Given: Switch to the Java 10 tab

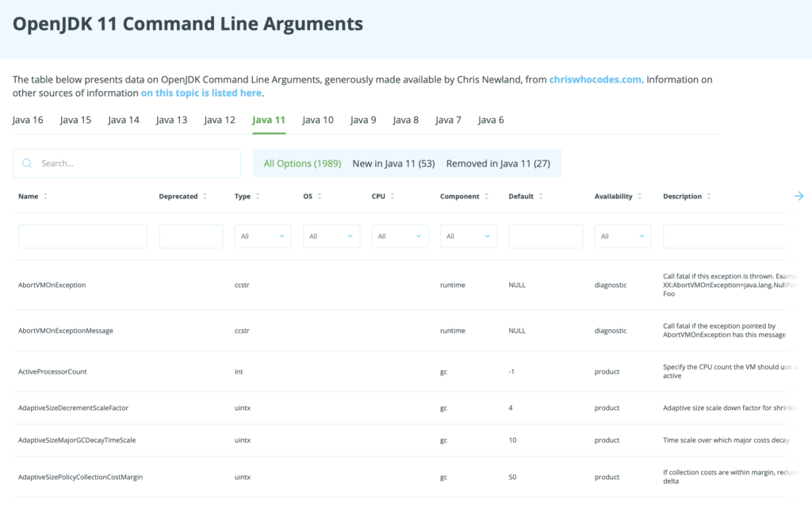Looking at the screenshot, I should [x=318, y=121].
